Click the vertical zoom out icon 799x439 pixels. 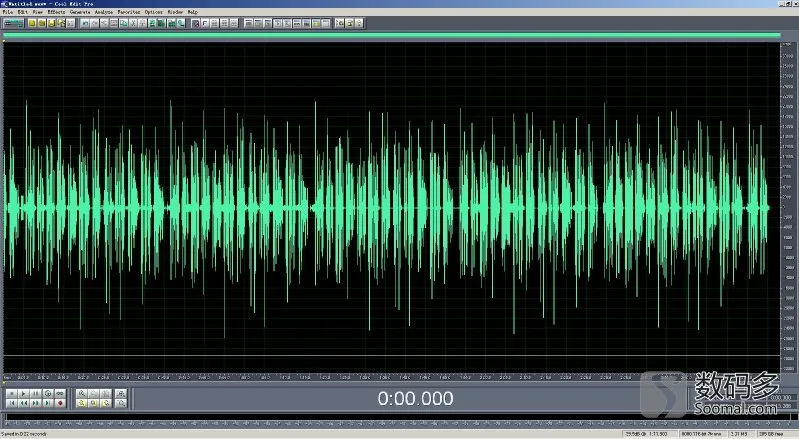(121, 403)
